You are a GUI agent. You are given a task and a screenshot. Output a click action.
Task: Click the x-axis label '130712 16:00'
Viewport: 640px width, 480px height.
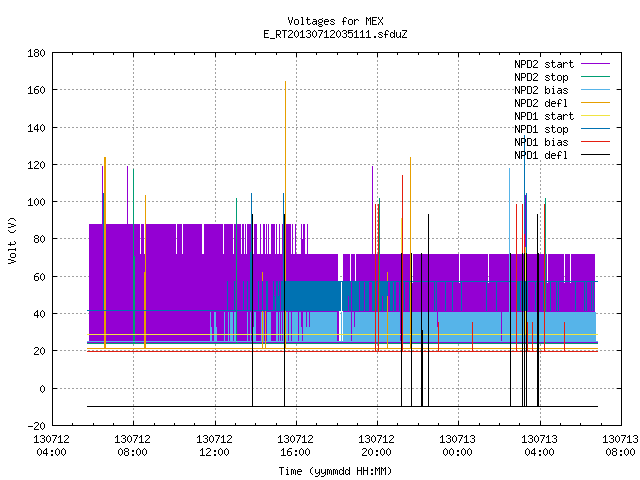[296, 446]
